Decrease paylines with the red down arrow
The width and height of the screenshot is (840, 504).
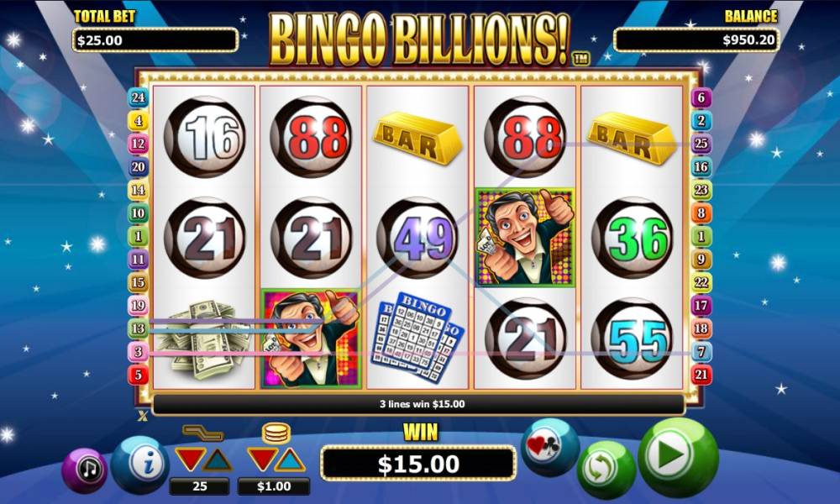point(190,459)
